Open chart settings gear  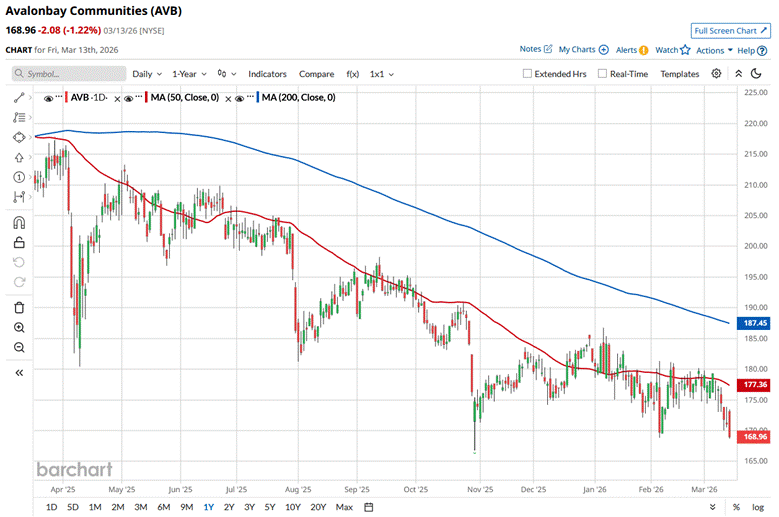pyautogui.click(x=716, y=74)
